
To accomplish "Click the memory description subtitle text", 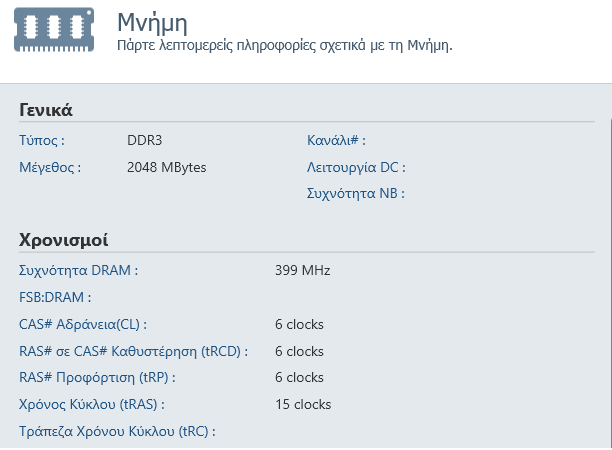I will click(285, 46).
